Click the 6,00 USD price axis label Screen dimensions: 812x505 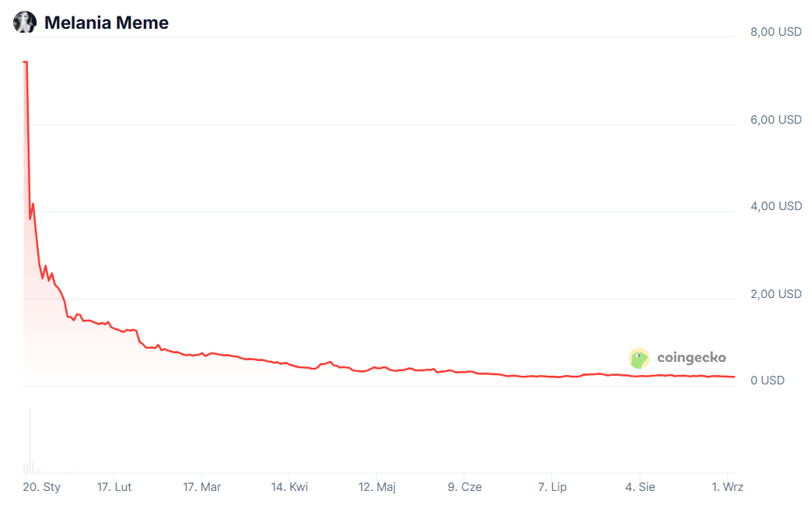coord(775,120)
